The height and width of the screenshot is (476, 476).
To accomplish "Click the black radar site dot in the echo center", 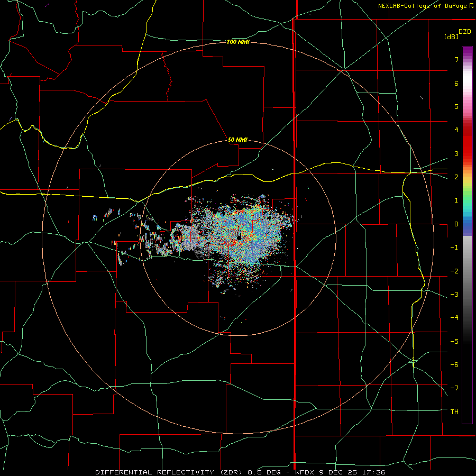I will click(x=239, y=237).
